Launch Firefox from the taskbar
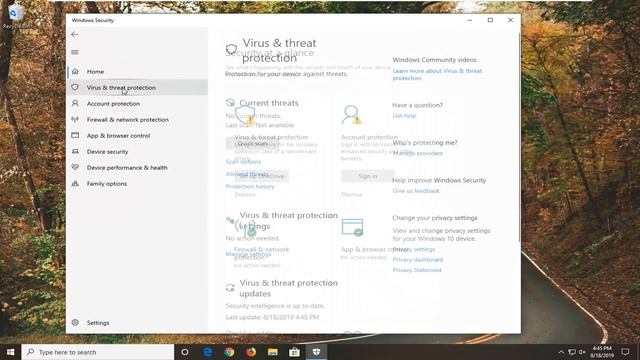This screenshot has height=360, width=640. 251,352
